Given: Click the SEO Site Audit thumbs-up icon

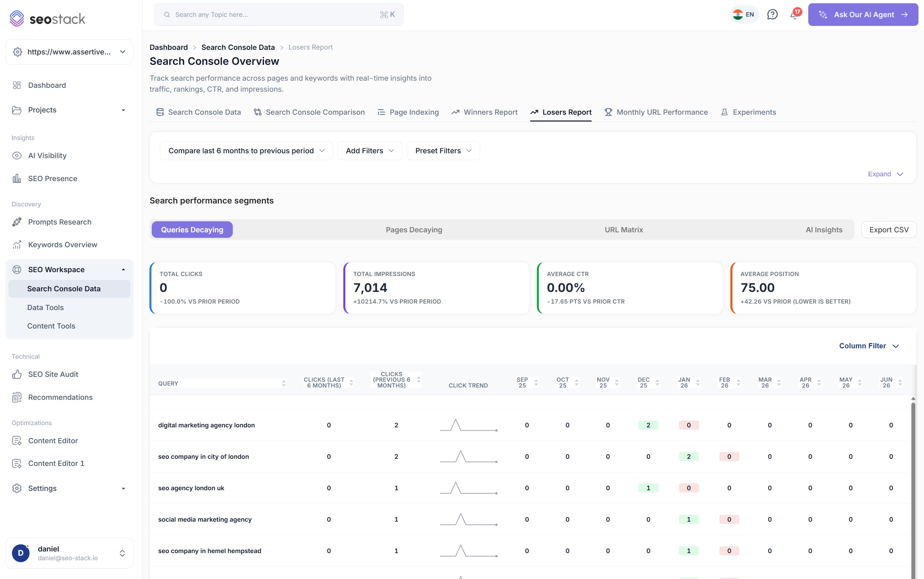Looking at the screenshot, I should click(17, 374).
